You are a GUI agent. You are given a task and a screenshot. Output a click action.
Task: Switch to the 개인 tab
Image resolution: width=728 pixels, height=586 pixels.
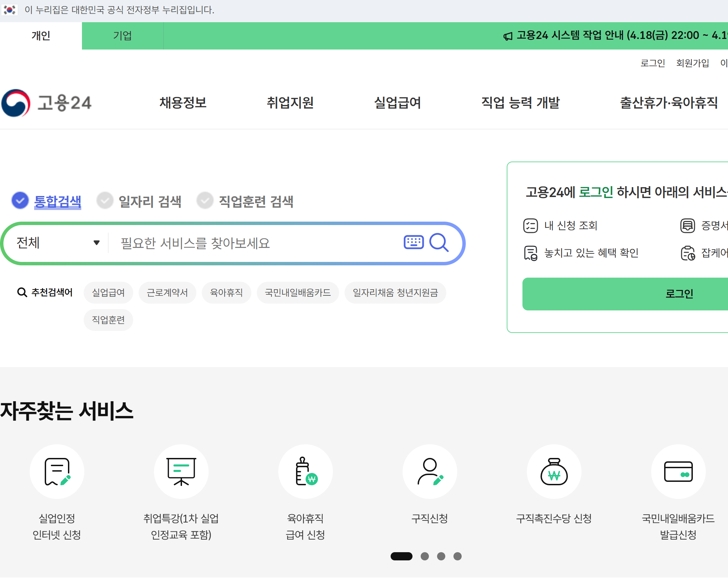[41, 36]
